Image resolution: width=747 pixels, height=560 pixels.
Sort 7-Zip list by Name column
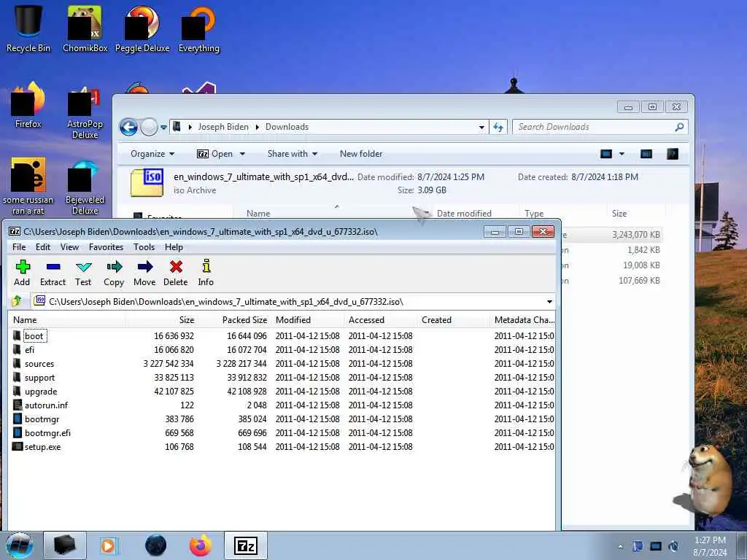(66, 320)
